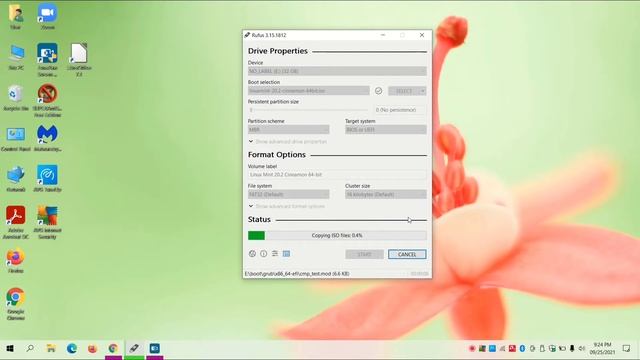The height and width of the screenshot is (360, 640).
Task: Click the Drive Properties heading
Action: 278,51
